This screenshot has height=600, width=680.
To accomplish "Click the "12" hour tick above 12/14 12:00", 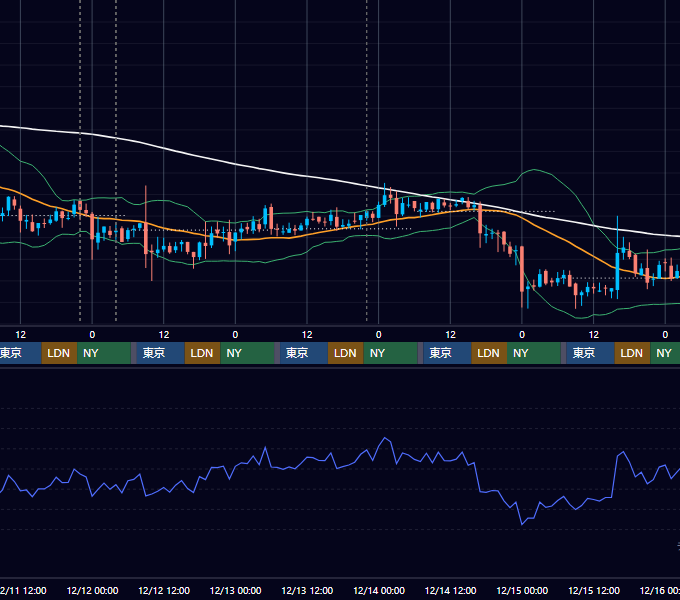I will tap(451, 335).
